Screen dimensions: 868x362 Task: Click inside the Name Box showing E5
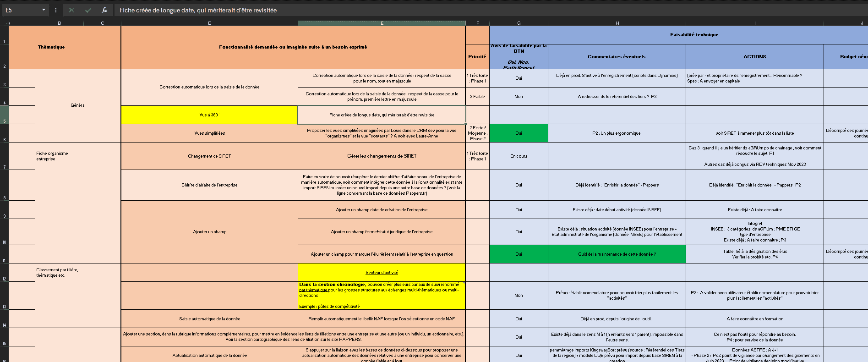coord(21,10)
